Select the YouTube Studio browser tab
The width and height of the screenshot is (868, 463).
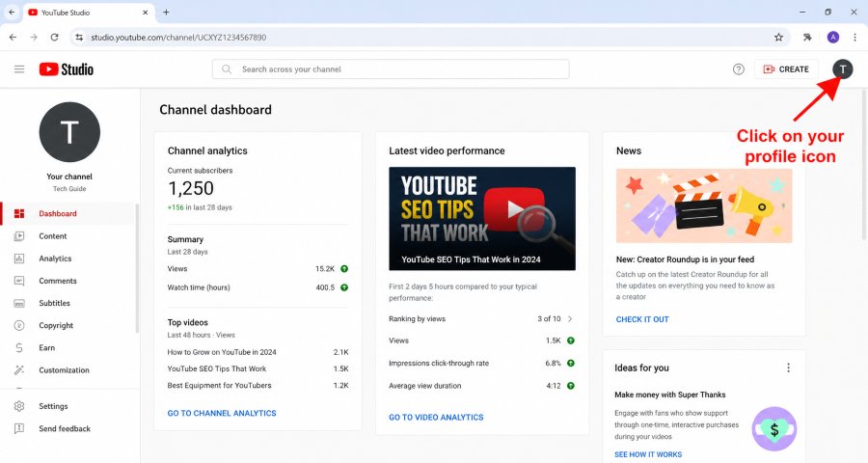[89, 13]
